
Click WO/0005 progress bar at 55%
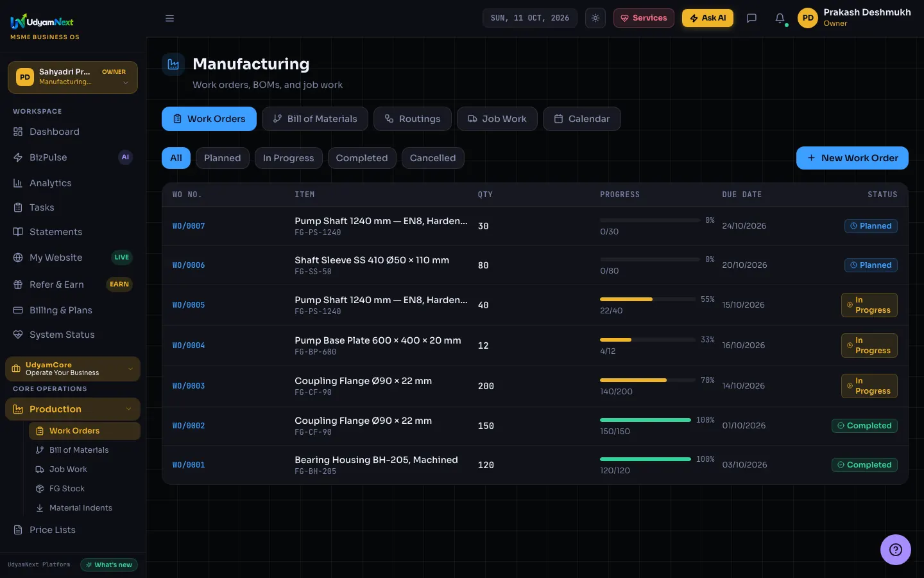(648, 299)
